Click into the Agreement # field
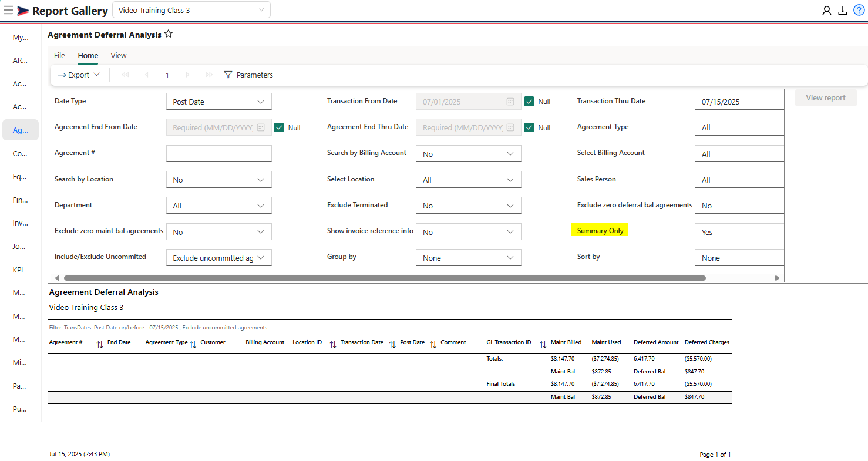The image size is (868, 461). (219, 154)
